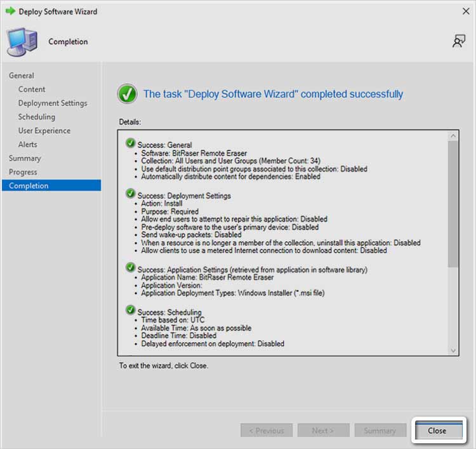Click the 'Action: Install' detail line
This screenshot has width=476, height=449.
point(162,203)
